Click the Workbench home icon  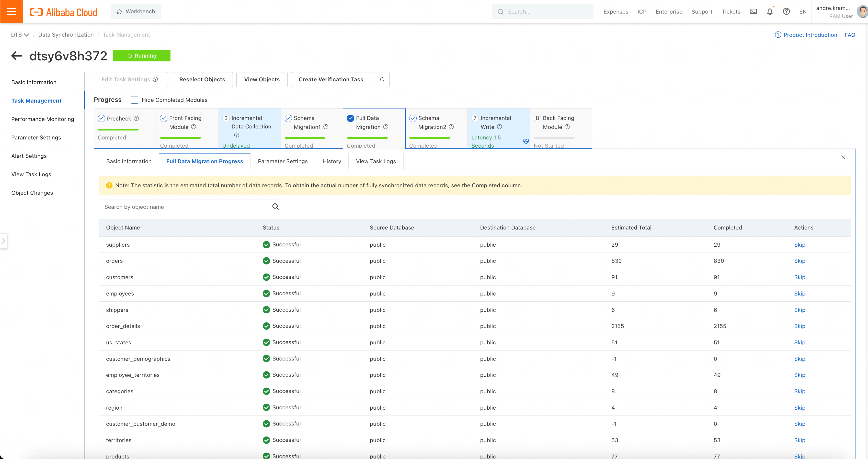tap(119, 12)
